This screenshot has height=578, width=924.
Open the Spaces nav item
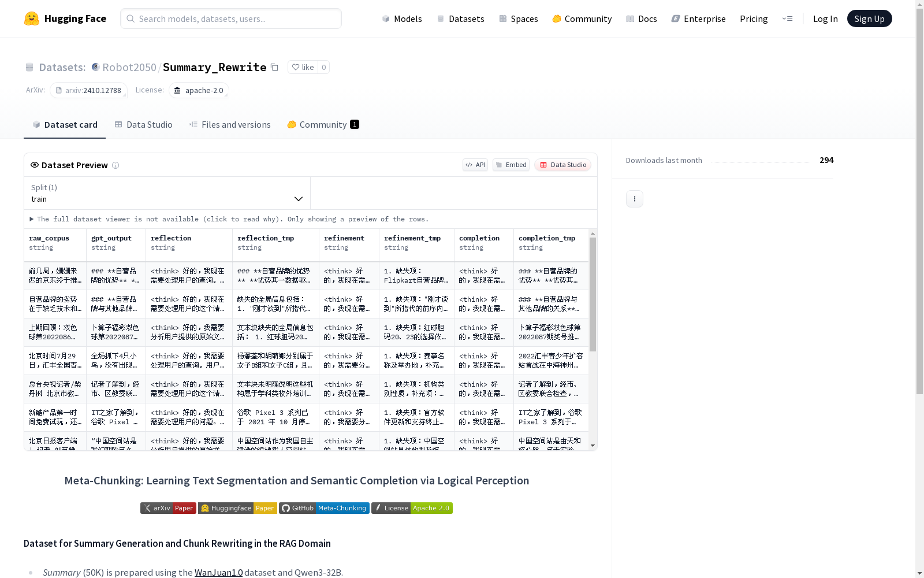[x=519, y=18]
